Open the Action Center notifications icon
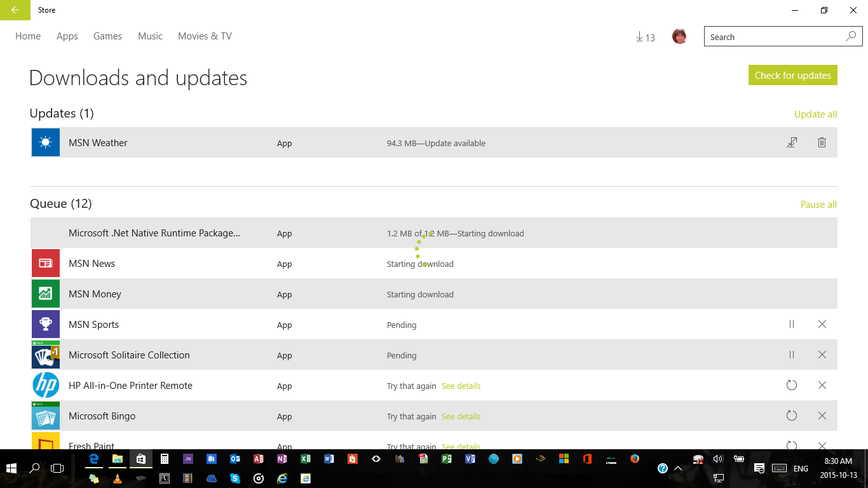Viewport: 868px width, 488px height. [759, 468]
